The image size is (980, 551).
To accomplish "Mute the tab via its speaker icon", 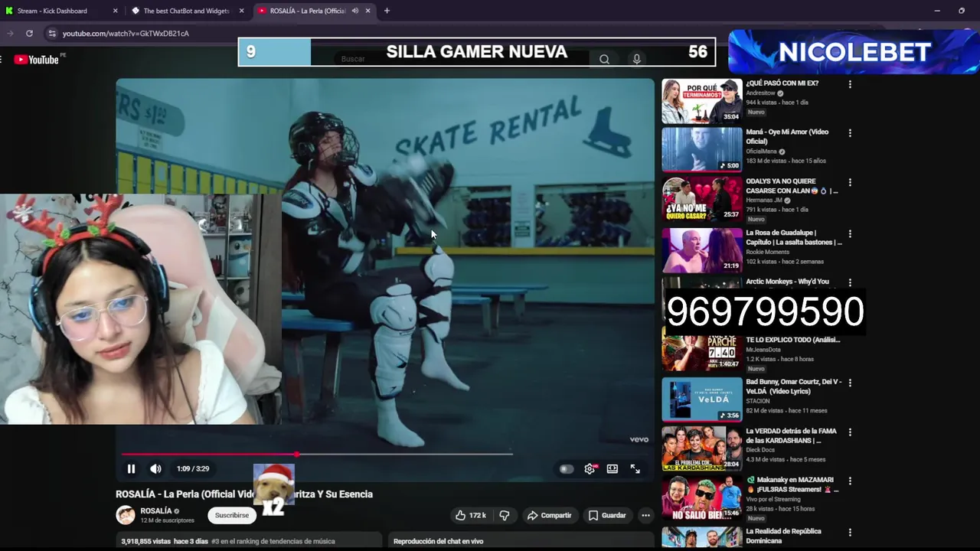I will pos(354,11).
